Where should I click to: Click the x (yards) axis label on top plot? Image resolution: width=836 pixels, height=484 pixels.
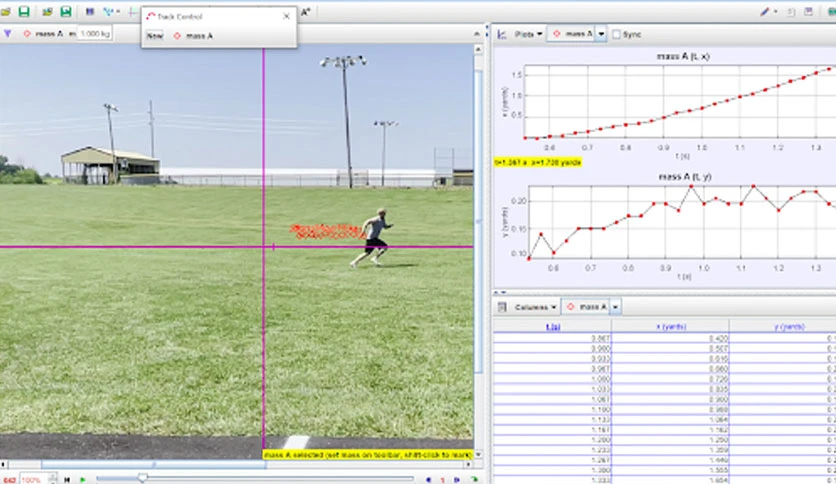(x=504, y=101)
